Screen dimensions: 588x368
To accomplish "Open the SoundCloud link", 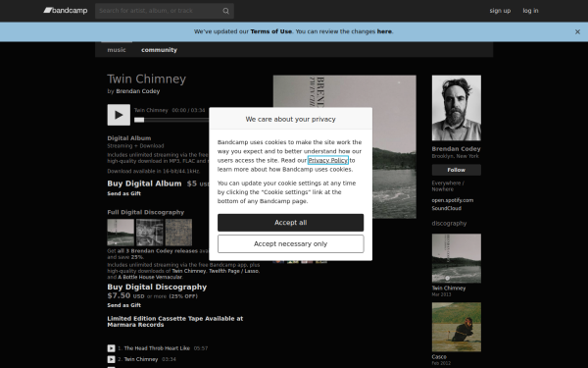I will (x=447, y=208).
